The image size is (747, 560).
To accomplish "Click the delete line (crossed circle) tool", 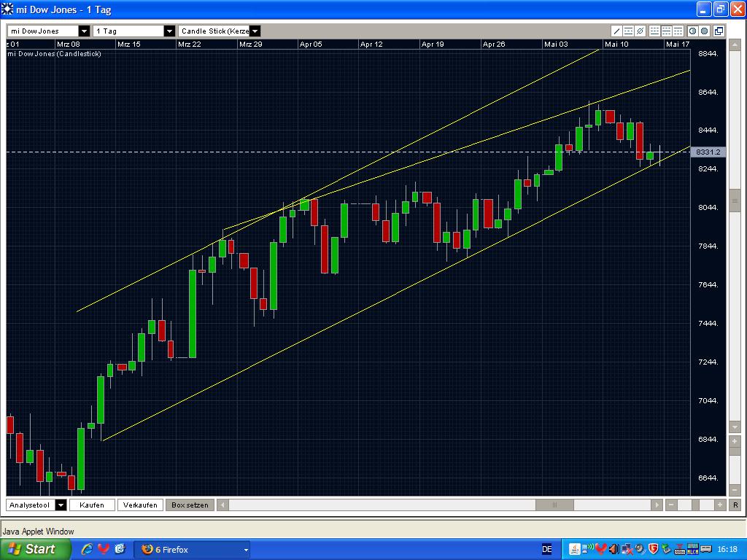I will tap(640, 31).
